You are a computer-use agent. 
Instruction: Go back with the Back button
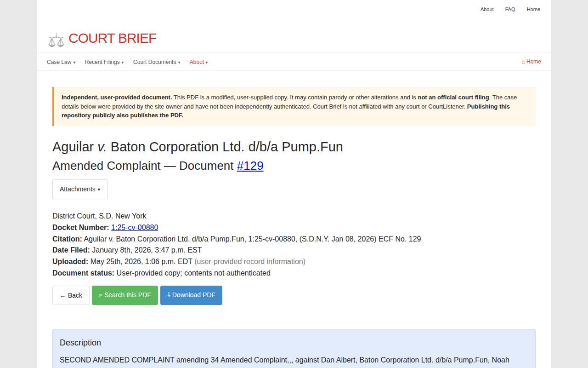[x=71, y=295]
